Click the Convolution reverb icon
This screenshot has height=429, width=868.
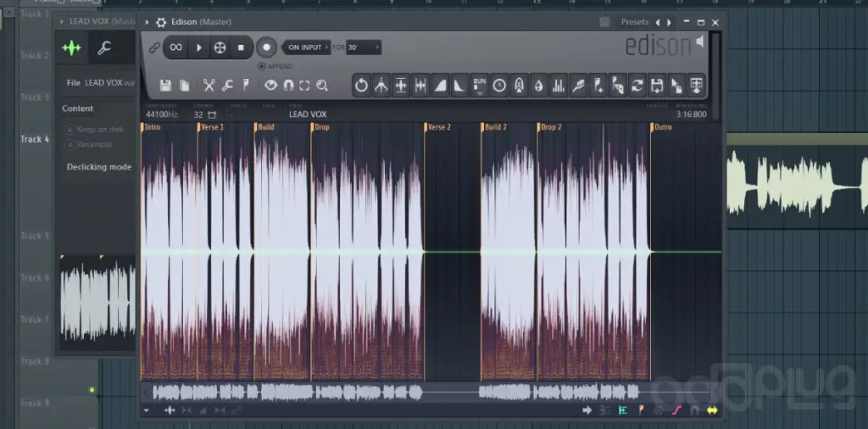pyautogui.click(x=519, y=86)
